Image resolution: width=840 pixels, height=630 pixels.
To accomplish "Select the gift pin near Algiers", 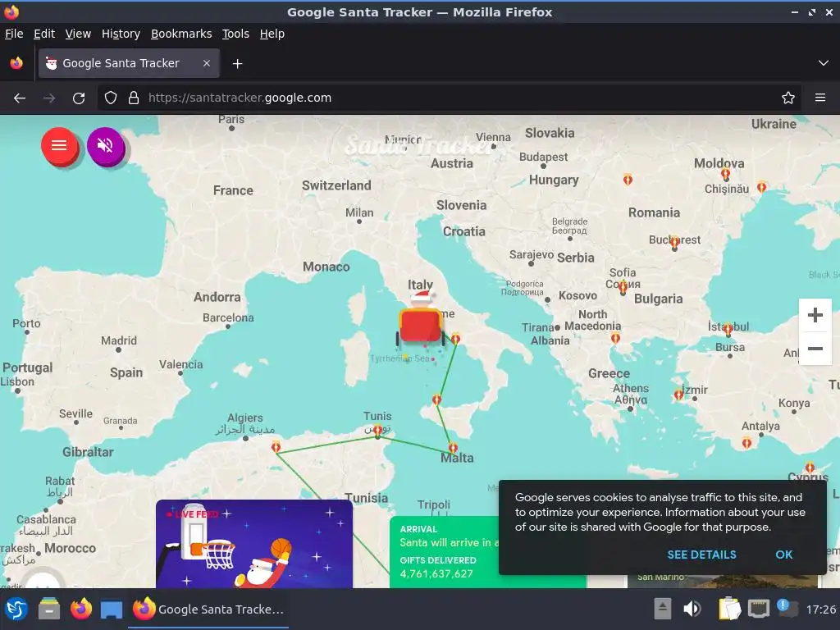I will (x=276, y=446).
